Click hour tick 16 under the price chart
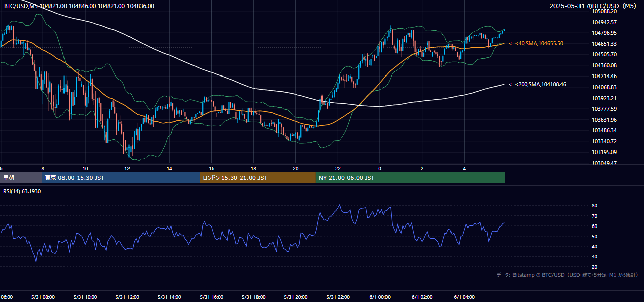644x302 pixels. tap(212, 168)
